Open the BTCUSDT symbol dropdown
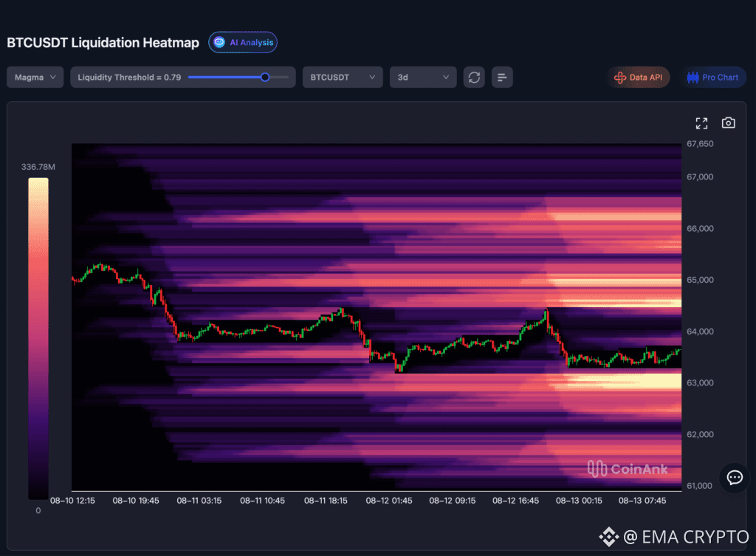This screenshot has width=756, height=556. [x=343, y=77]
